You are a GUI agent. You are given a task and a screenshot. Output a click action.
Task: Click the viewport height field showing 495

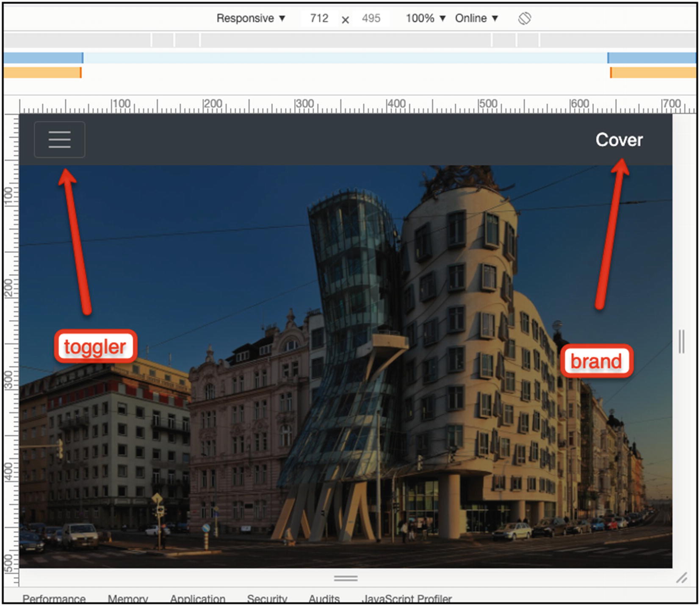(371, 18)
